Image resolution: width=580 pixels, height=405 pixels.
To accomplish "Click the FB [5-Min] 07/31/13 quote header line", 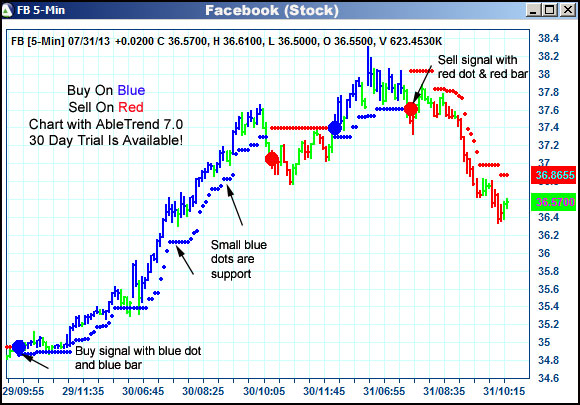I will coord(226,41).
